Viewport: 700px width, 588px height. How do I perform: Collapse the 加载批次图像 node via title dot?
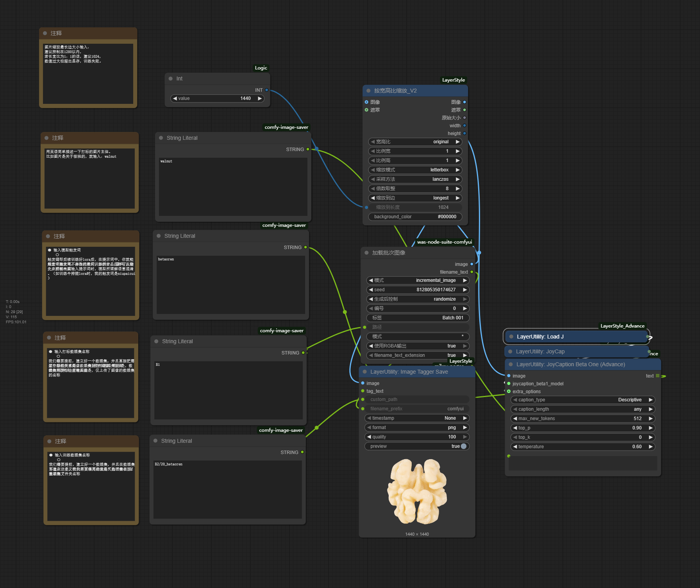pos(366,253)
